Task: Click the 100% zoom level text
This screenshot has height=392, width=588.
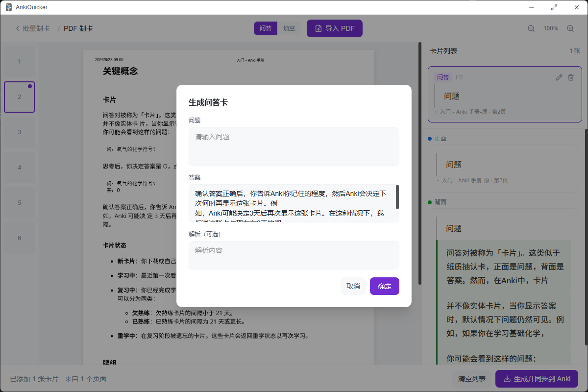Action: click(x=551, y=28)
